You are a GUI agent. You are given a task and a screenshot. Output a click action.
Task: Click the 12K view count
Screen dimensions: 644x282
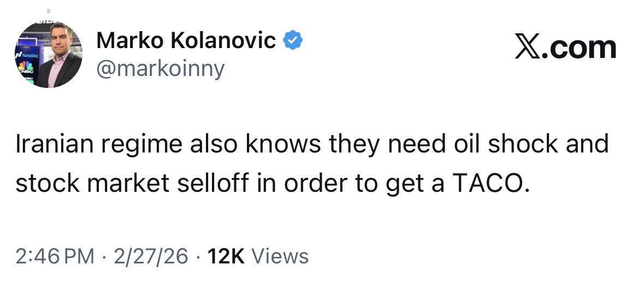[x=226, y=256]
